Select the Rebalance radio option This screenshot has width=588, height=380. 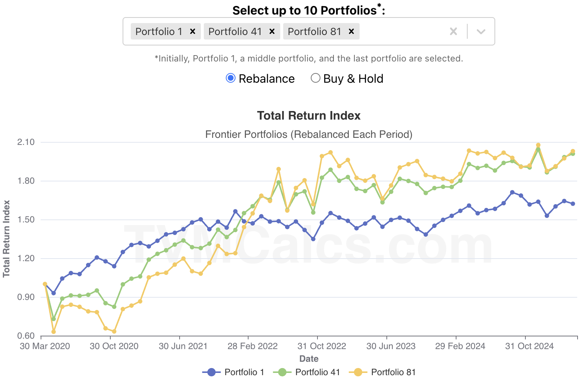231,78
